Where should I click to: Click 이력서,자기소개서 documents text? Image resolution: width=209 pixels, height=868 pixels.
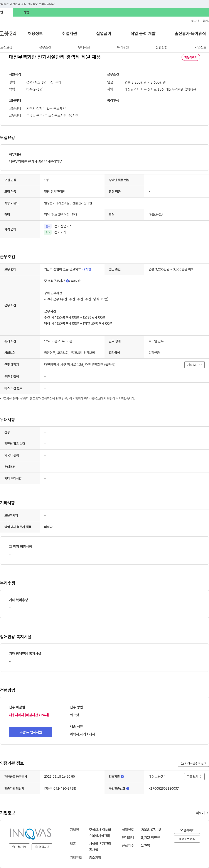coord(82,734)
